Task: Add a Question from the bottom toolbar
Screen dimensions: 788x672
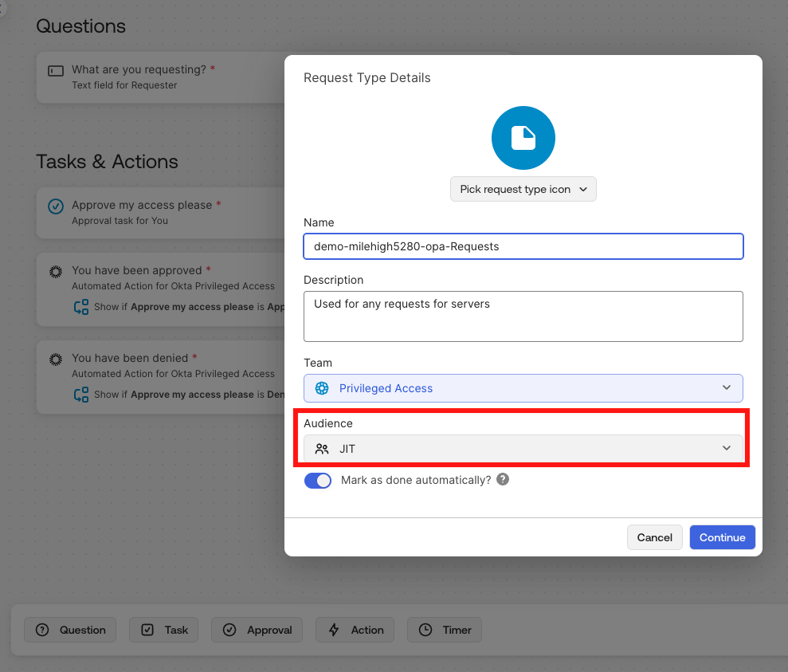Action: [70, 630]
